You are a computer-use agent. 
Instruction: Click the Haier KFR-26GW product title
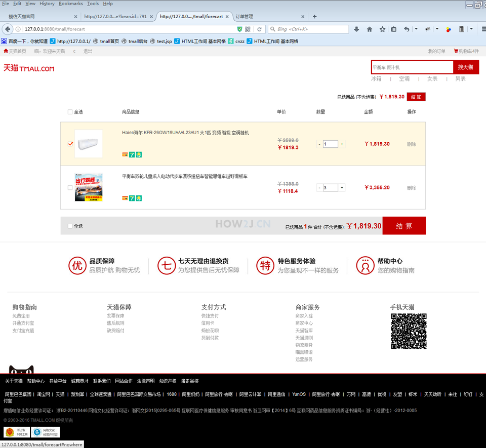tap(185, 133)
